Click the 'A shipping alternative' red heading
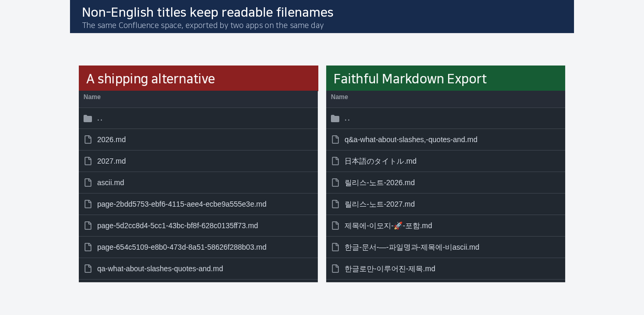The height and width of the screenshot is (315, 644). [x=150, y=79]
